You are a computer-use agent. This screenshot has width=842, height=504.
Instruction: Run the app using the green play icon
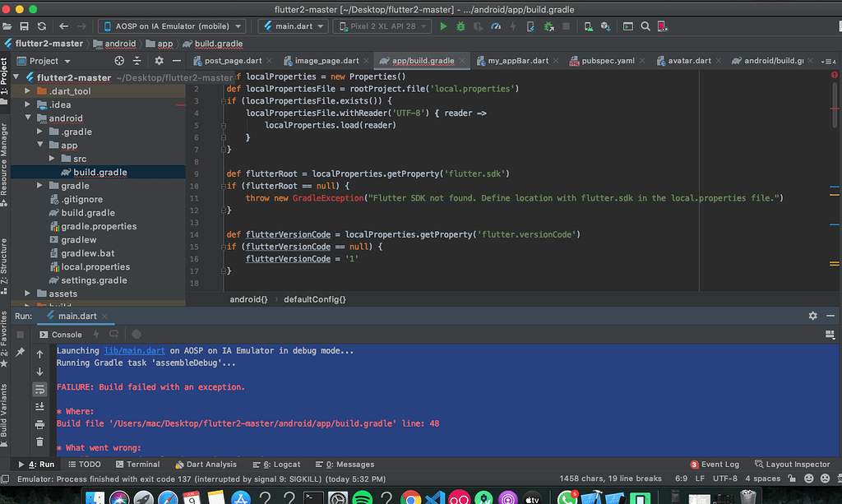[445, 25]
